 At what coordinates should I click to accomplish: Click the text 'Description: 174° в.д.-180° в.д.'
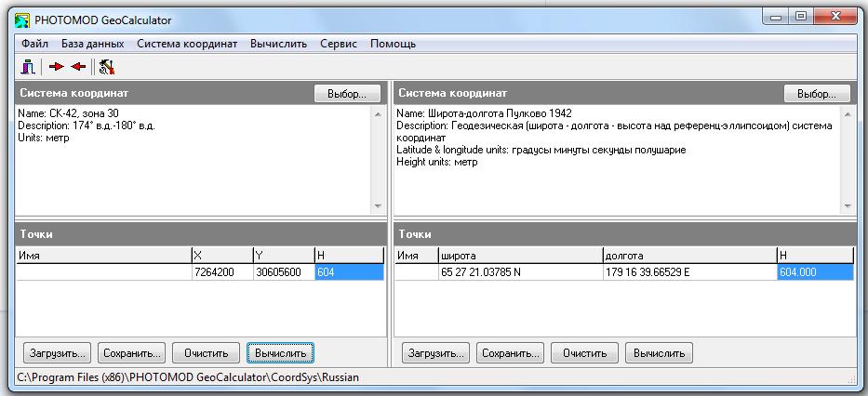(87, 125)
